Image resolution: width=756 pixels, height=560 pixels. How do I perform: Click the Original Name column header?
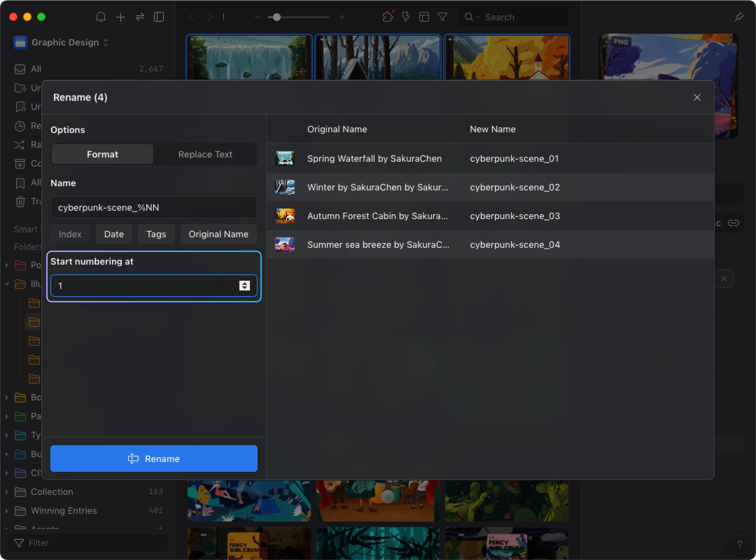click(337, 129)
